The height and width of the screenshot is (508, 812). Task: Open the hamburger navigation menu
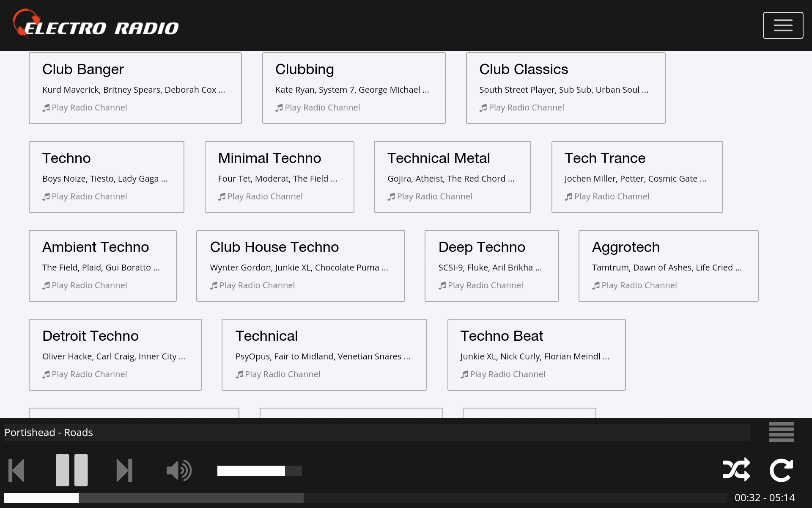point(783,25)
